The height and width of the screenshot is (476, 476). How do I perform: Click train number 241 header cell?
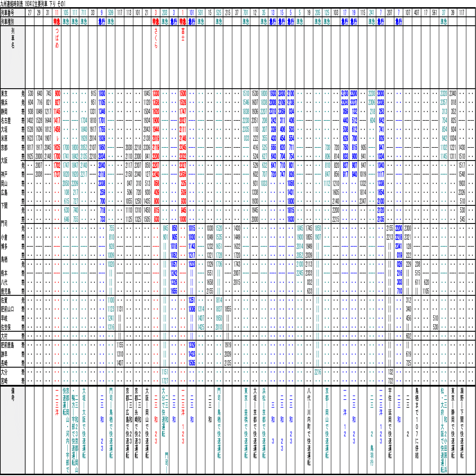click(x=372, y=13)
